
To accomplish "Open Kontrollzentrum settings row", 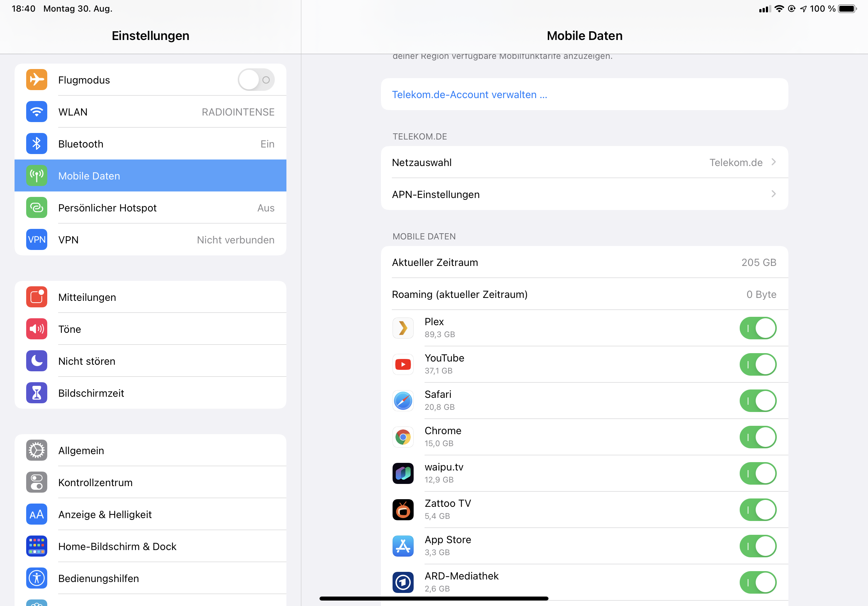I will click(x=150, y=482).
